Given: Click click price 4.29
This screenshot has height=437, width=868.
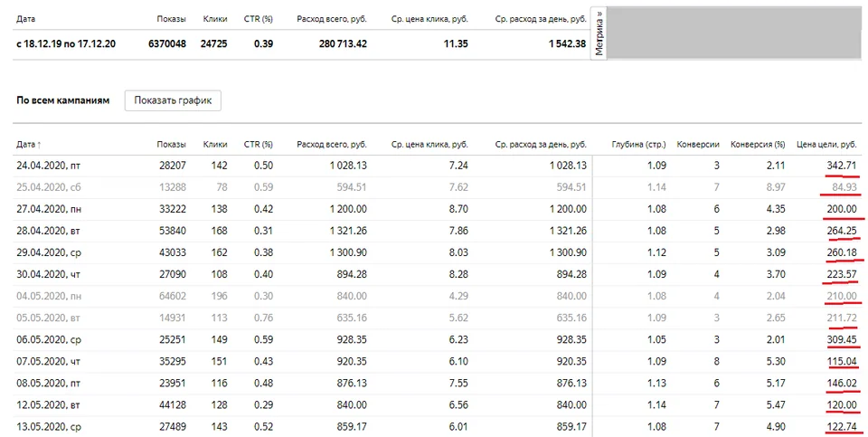Looking at the screenshot, I should (459, 297).
